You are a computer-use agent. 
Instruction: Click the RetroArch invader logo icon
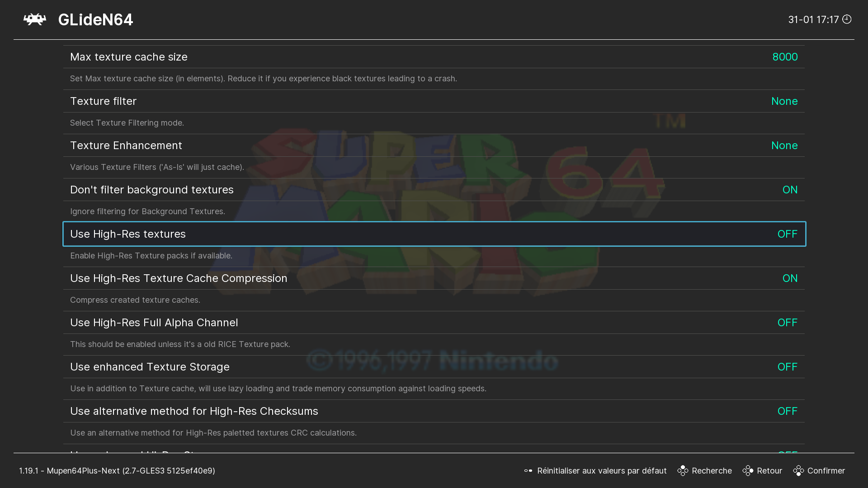click(x=35, y=19)
